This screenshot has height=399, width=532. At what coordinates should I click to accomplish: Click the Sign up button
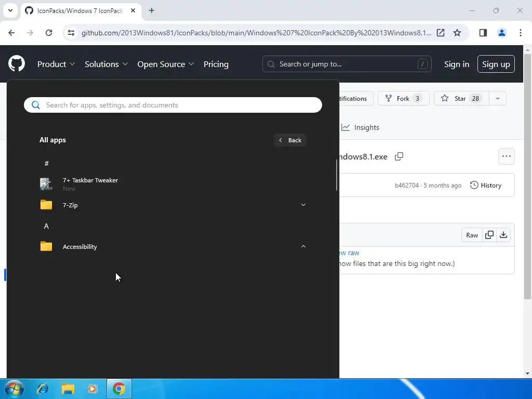496,64
